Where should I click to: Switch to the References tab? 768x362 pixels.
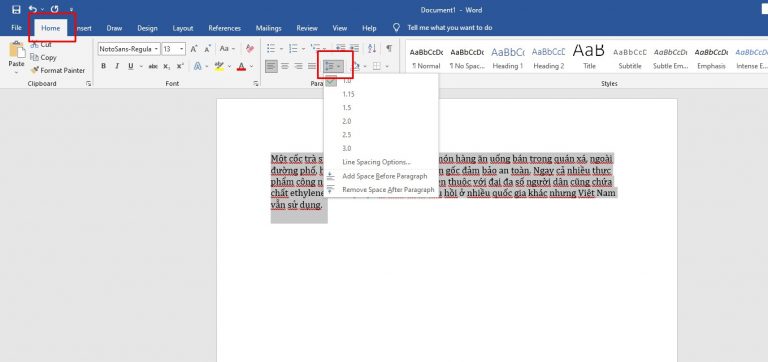pyautogui.click(x=224, y=28)
